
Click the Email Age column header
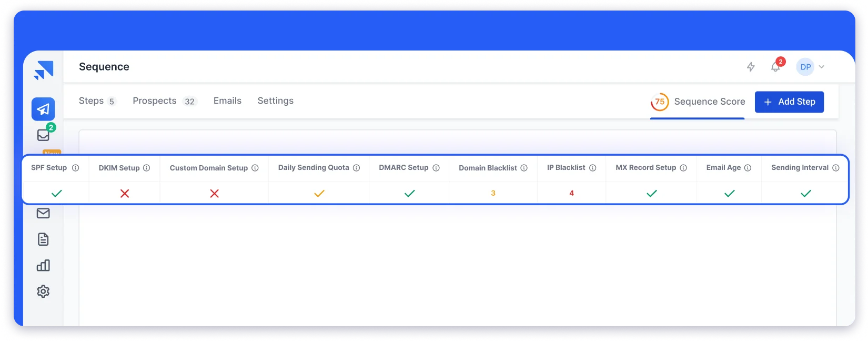tap(723, 168)
